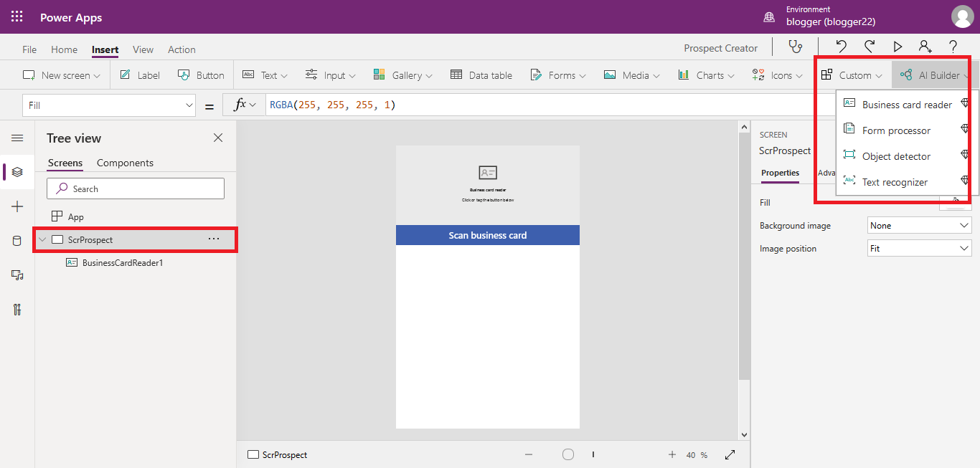
Task: Open Advanced tools icon in the left sidebar
Action: (x=17, y=310)
